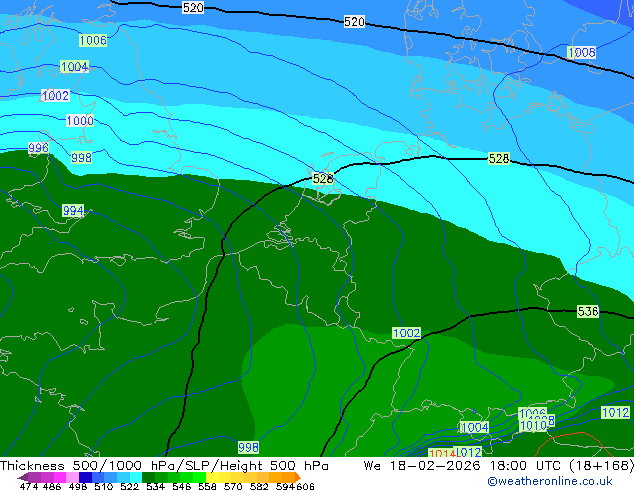Click the 994 isobar label

tap(73, 211)
